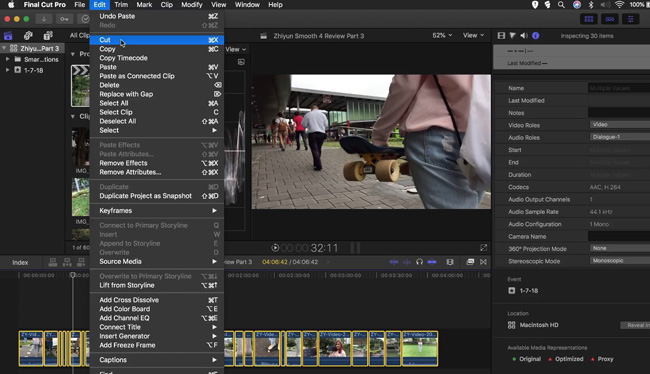Open Siri from the menu bar
Viewport: 650px width, 374px height.
(x=577, y=5)
